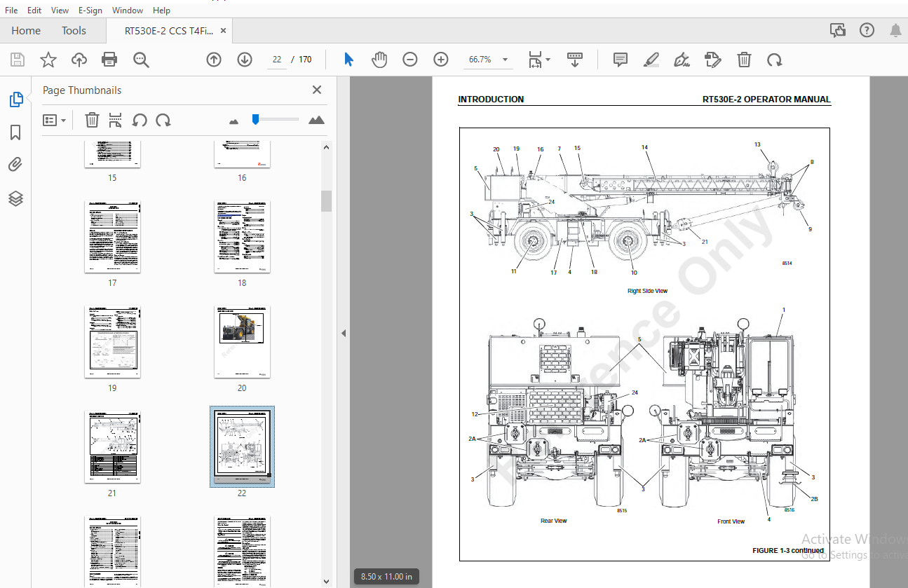Image resolution: width=908 pixels, height=588 pixels.
Task: Select page 15 thumbnail
Action: click(112, 154)
